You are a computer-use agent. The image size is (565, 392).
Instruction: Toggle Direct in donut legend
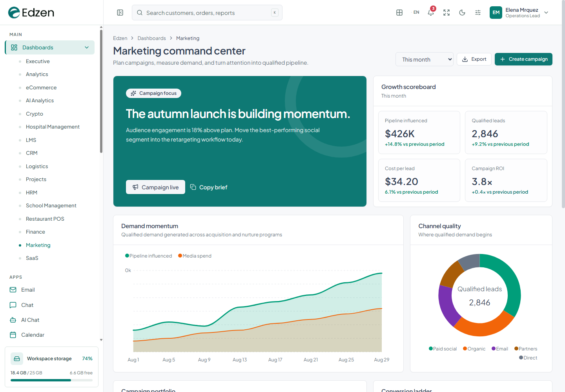(528, 358)
